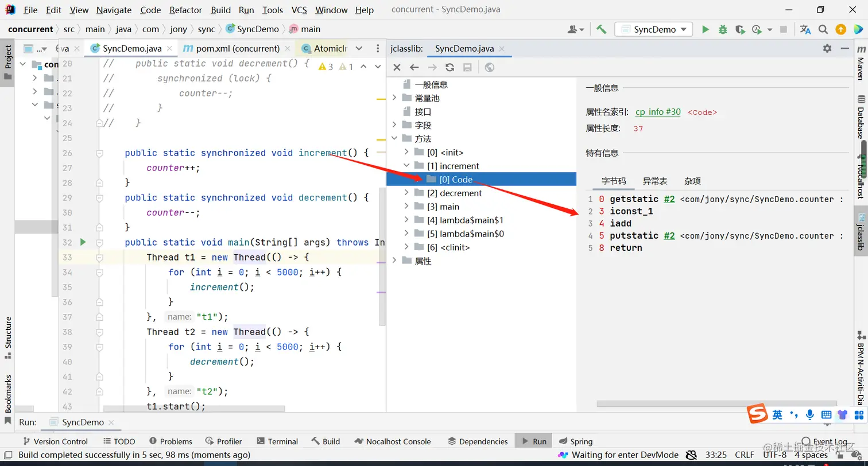The width and height of the screenshot is (868, 466).
Task: Toggle the Profiler tool window
Action: [x=223, y=441]
